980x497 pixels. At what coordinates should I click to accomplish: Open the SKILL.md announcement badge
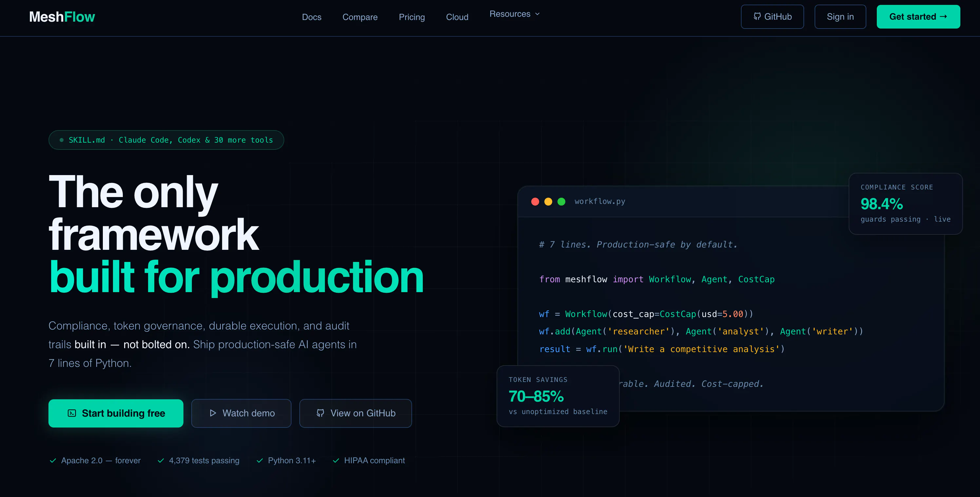click(166, 140)
